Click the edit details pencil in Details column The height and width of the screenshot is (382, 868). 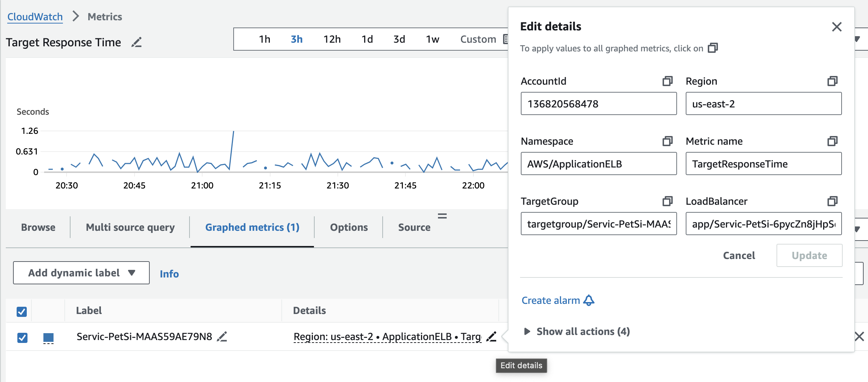491,337
